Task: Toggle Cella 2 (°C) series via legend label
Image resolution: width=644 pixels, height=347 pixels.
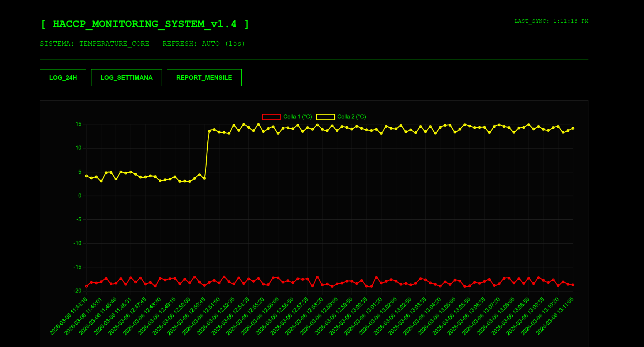Action: point(351,117)
